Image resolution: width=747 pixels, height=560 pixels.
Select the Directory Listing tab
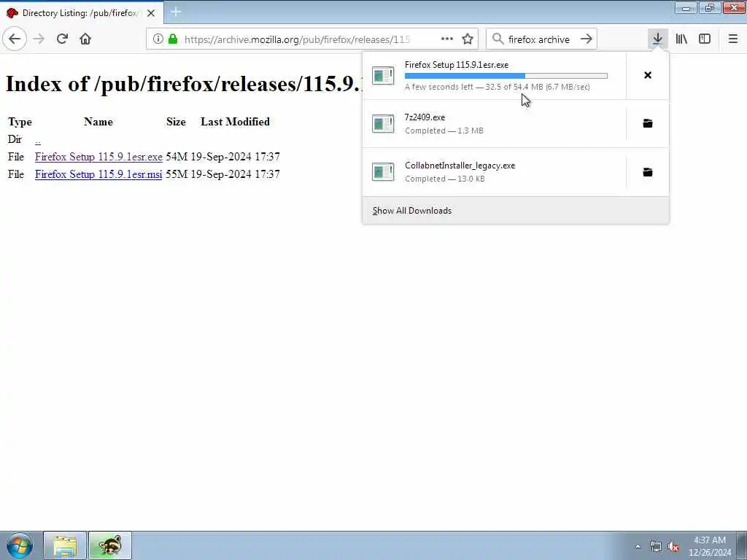coord(81,13)
